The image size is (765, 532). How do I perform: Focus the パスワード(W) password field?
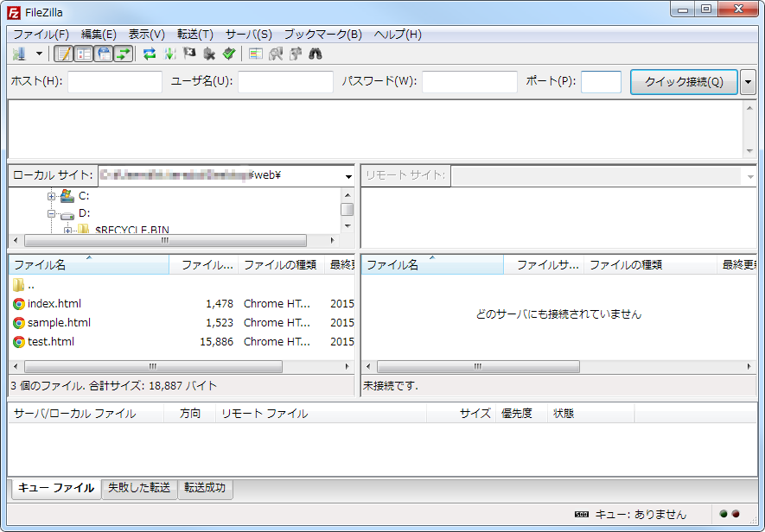coord(469,81)
